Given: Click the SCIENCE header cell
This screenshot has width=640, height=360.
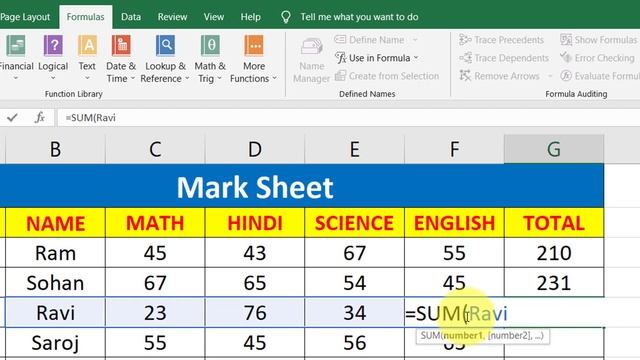Looking at the screenshot, I should (x=354, y=223).
